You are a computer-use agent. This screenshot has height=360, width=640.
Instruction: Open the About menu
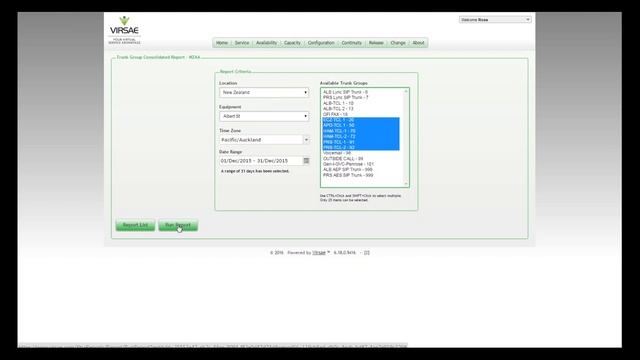(x=418, y=43)
